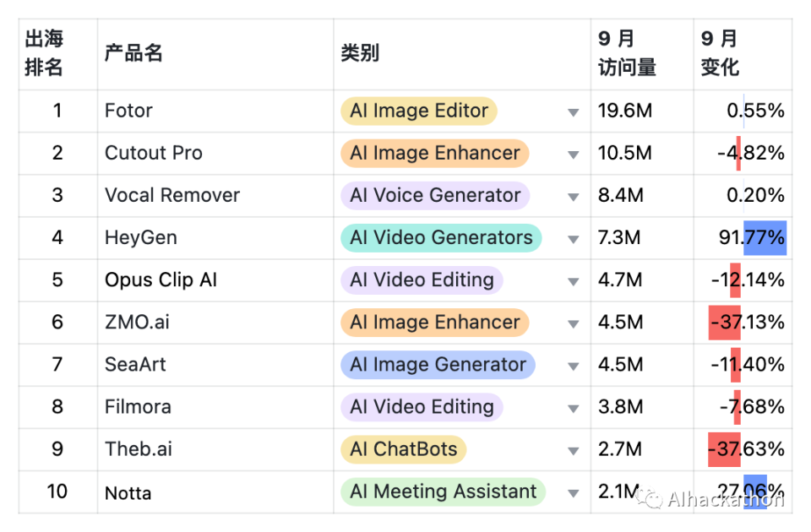Click the blue 91.77% change bar
The image size is (811, 532).
pyautogui.click(x=765, y=237)
